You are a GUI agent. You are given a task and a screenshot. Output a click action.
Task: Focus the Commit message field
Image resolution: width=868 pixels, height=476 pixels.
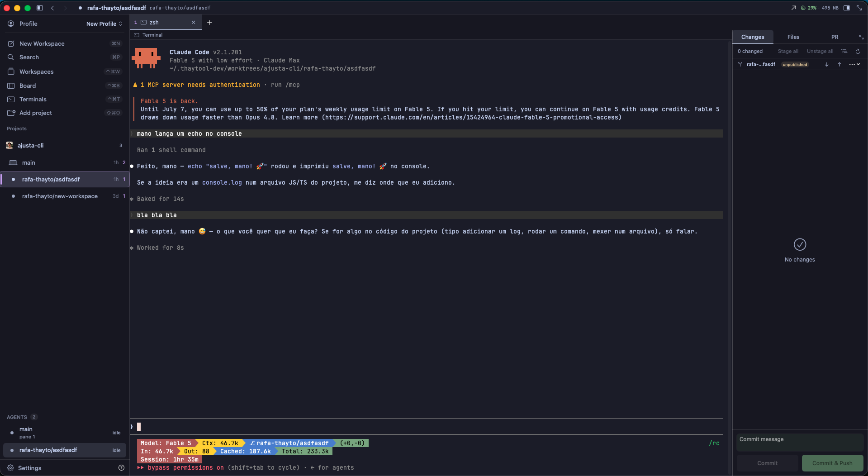coord(800,442)
